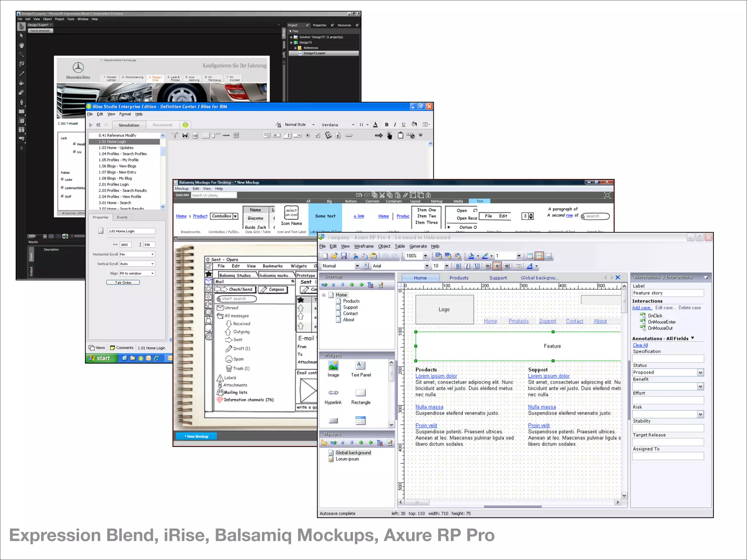The width and height of the screenshot is (747, 560).
Task: Click the Open folder icon in Axure toolbar
Action: 334,256
